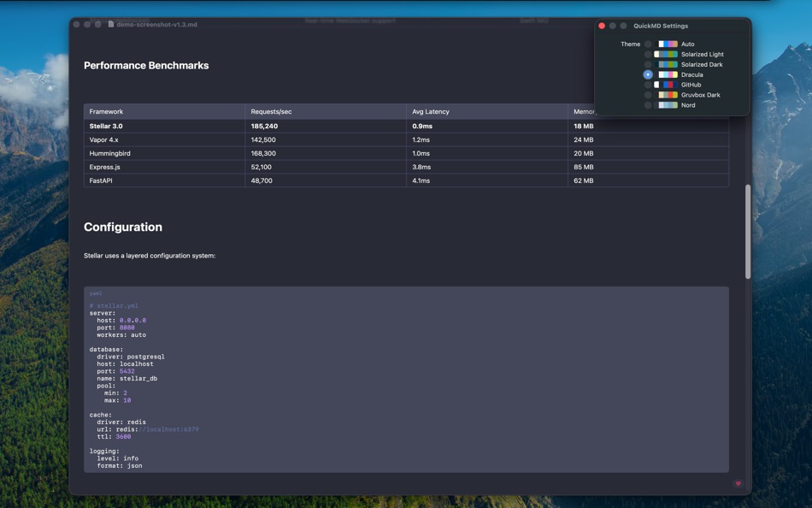
Task: Click the Framework column header
Action: click(x=109, y=111)
